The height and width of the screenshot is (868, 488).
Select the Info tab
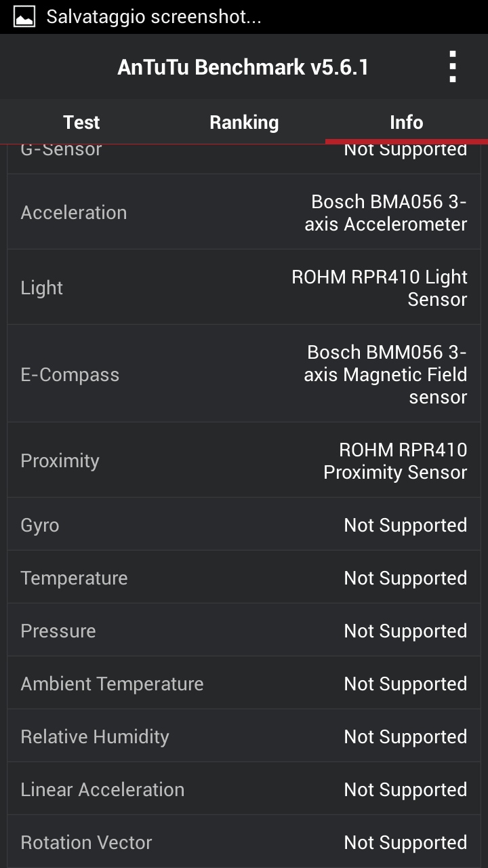click(406, 122)
